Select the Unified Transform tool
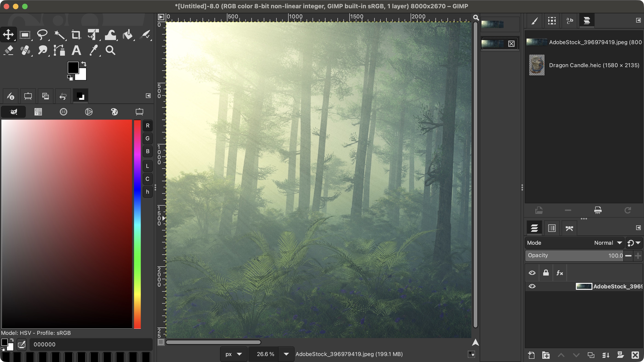 point(93,34)
